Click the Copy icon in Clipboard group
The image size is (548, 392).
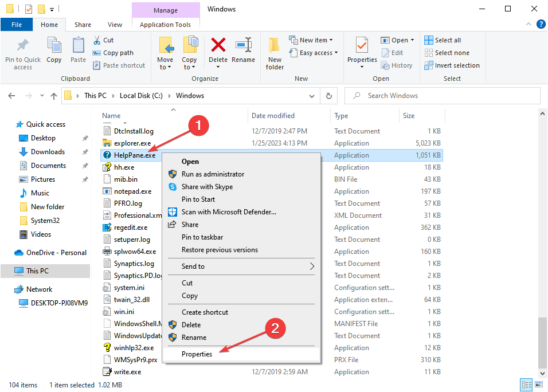coord(54,45)
